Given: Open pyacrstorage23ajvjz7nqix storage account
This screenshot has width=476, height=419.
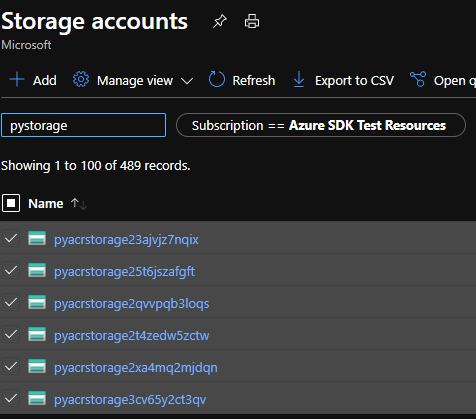Looking at the screenshot, I should pyautogui.click(x=126, y=240).
